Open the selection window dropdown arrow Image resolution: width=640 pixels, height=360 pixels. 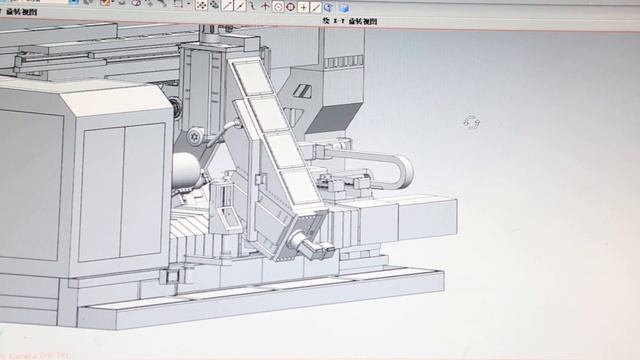pyautogui.click(x=189, y=4)
